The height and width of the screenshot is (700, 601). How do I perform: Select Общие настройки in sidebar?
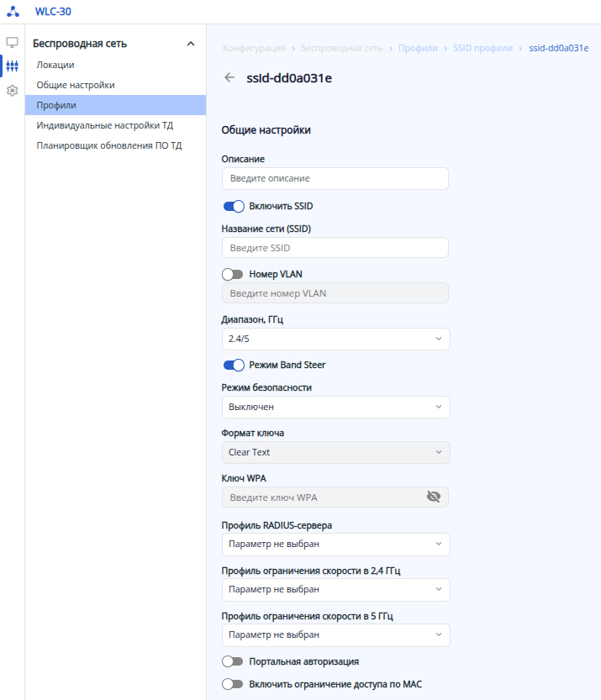tap(76, 85)
